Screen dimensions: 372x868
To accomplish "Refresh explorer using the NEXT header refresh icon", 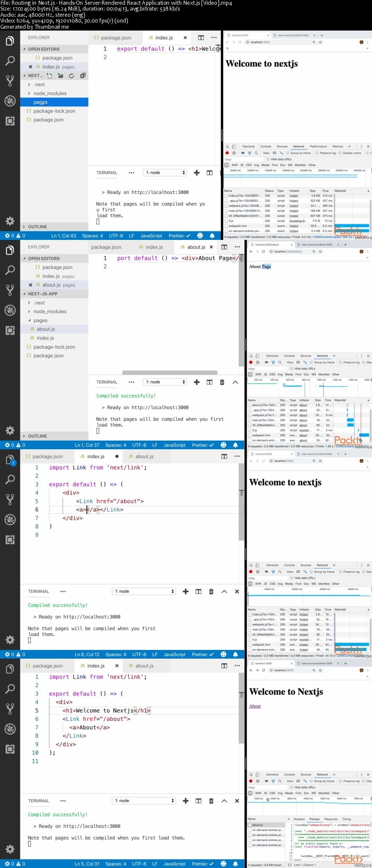I will pos(72,76).
